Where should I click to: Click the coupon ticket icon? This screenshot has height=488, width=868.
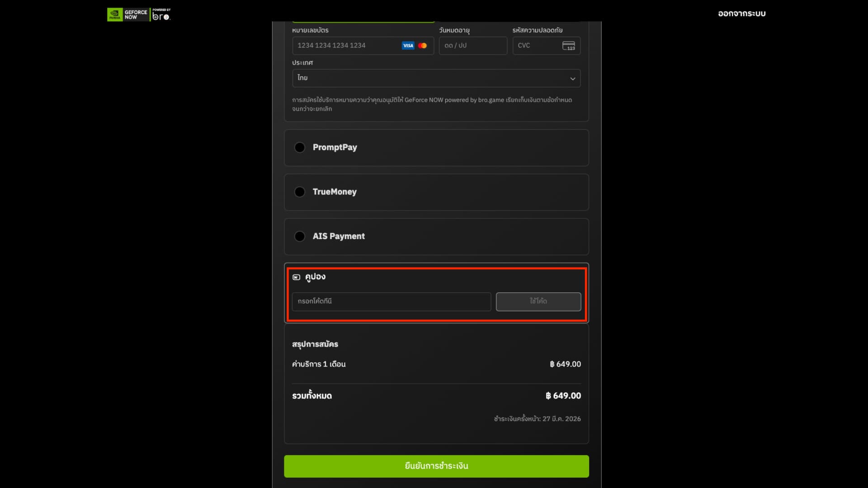296,277
